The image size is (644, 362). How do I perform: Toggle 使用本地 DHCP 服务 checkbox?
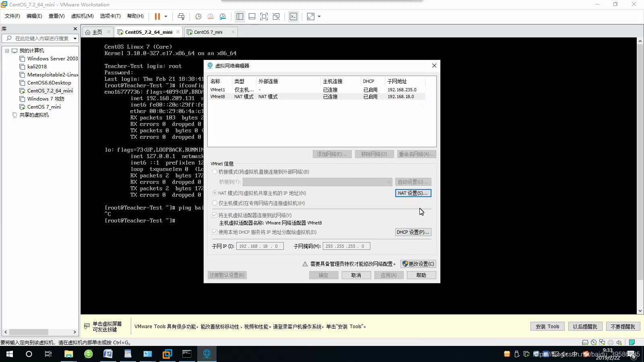click(x=215, y=232)
